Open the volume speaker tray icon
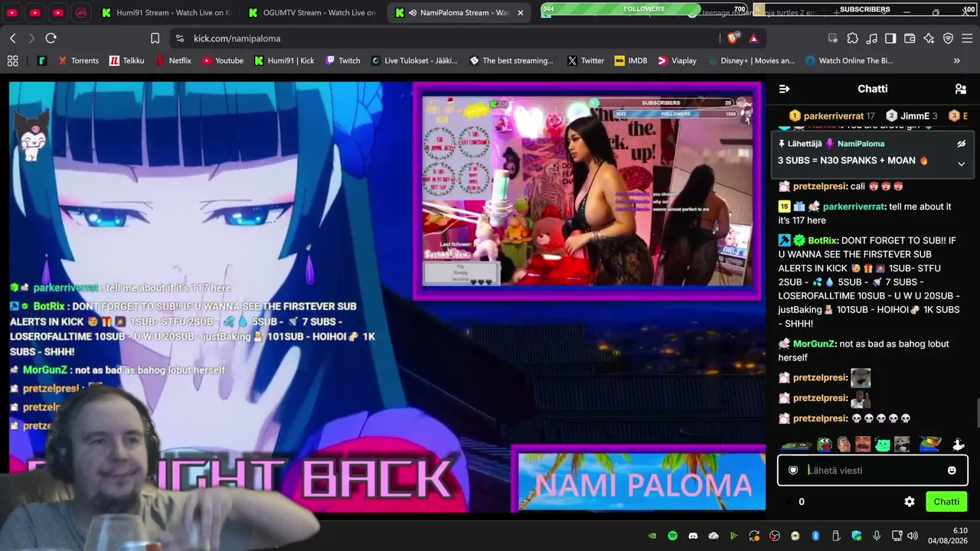Screen dimensions: 980x551 [913, 536]
